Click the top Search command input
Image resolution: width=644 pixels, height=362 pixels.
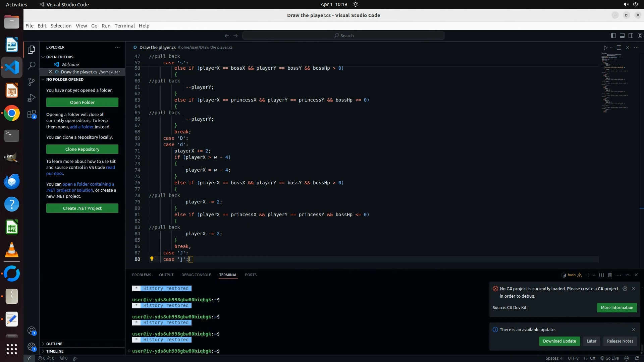(x=343, y=36)
